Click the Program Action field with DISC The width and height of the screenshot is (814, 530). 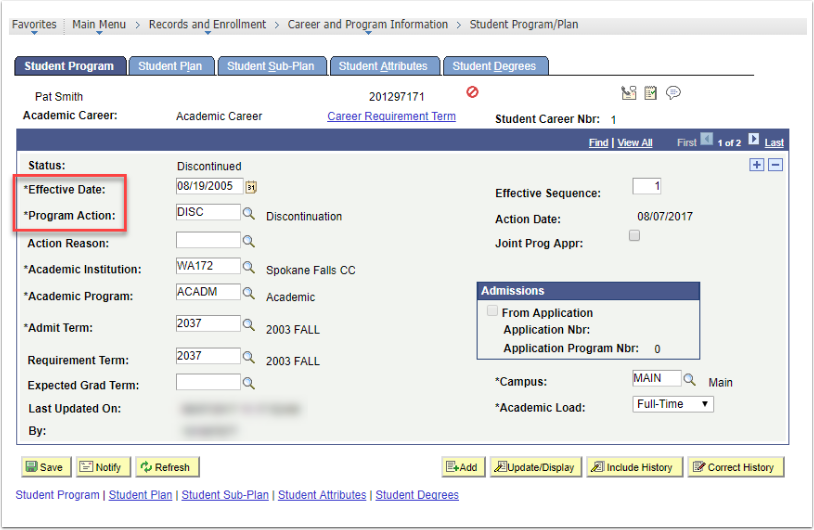point(208,212)
